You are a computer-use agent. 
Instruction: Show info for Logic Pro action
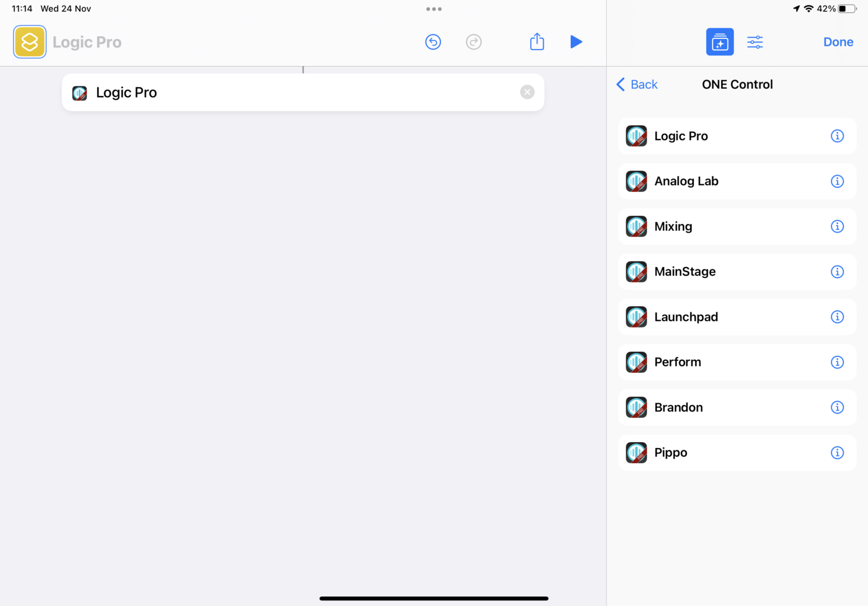[x=837, y=136]
